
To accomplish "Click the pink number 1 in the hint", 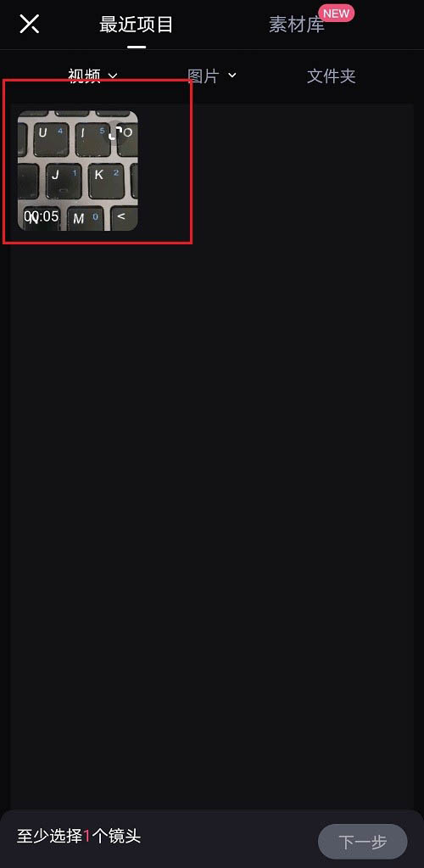I will point(86,836).
